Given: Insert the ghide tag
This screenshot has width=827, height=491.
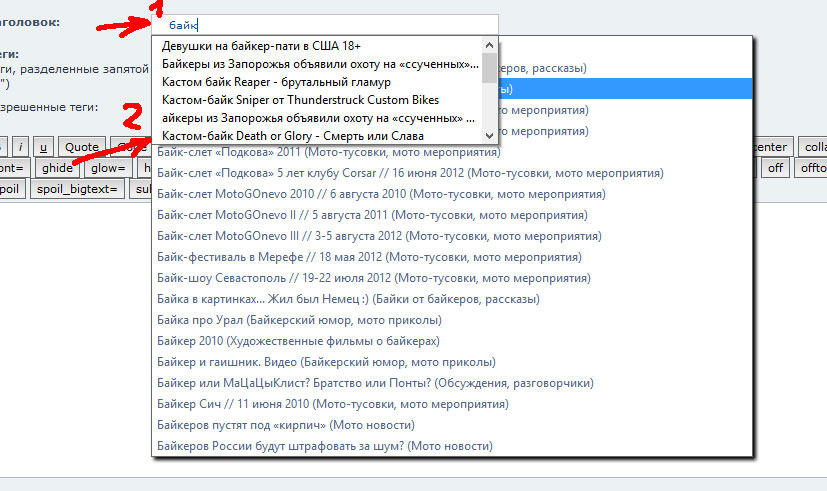Looking at the screenshot, I should point(59,168).
